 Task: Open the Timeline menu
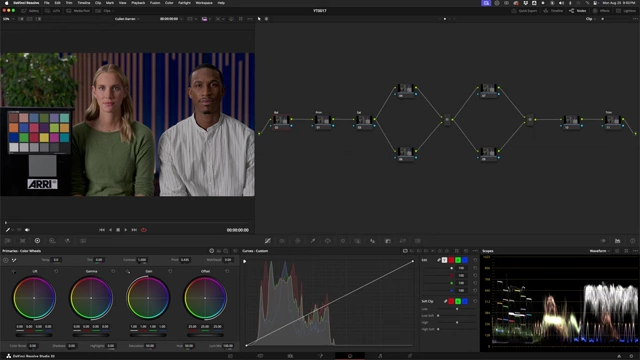coord(84,3)
